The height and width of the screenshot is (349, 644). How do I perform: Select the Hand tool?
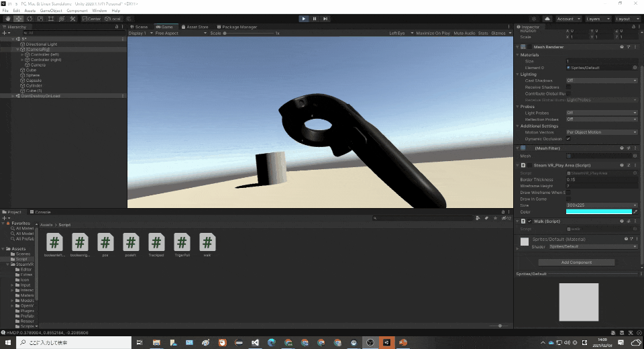8,19
